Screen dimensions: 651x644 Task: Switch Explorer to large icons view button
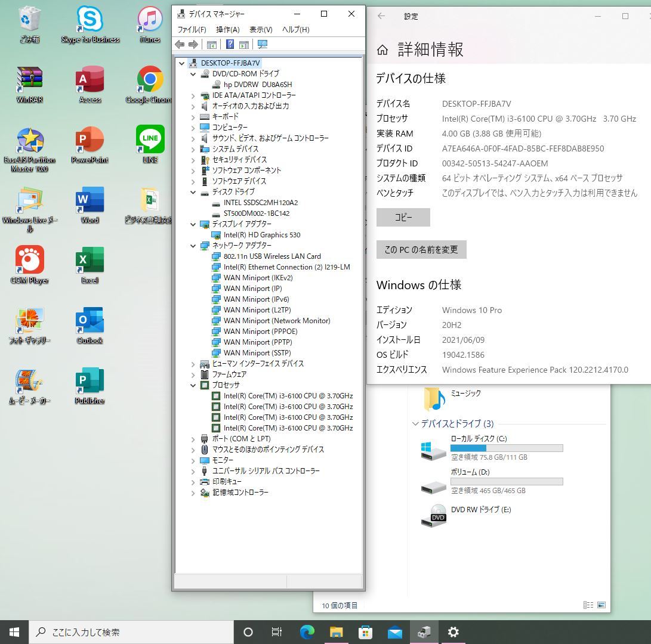coord(601,605)
